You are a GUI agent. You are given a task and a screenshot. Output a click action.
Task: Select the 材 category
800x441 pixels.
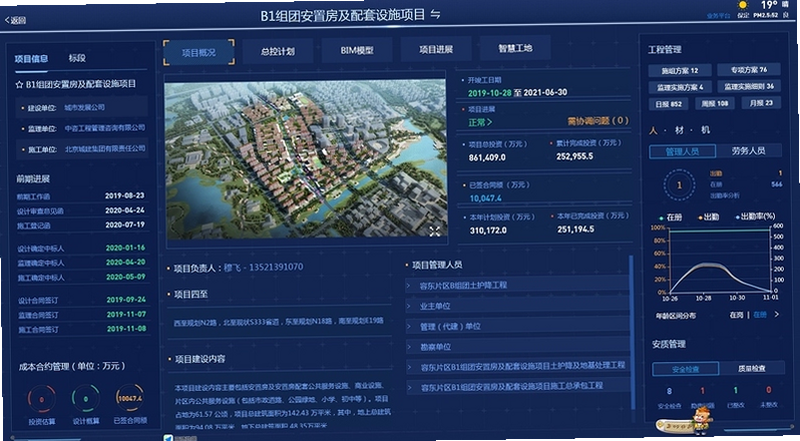click(679, 130)
